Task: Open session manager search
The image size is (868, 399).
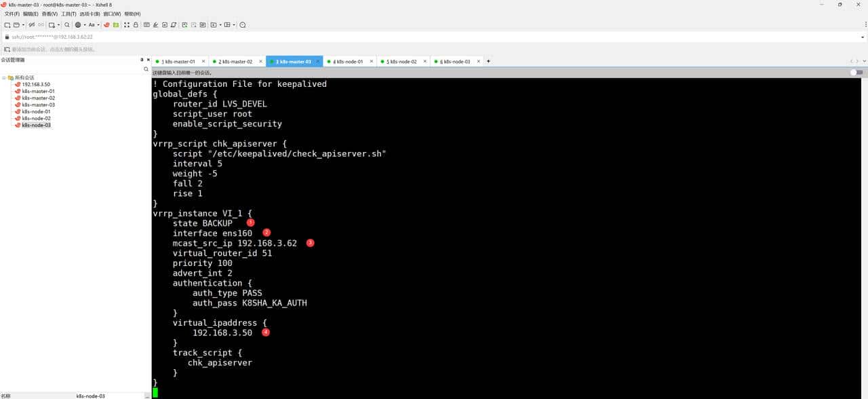Action: (146, 69)
